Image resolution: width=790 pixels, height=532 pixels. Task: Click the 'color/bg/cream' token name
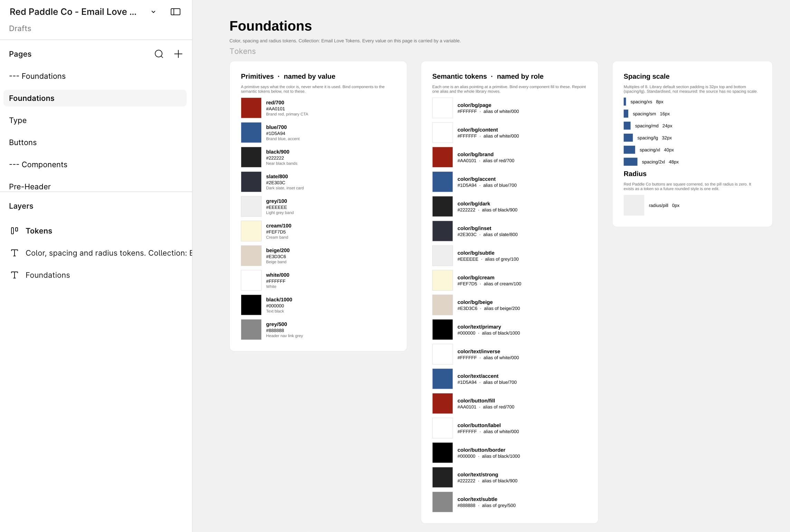tap(476, 277)
